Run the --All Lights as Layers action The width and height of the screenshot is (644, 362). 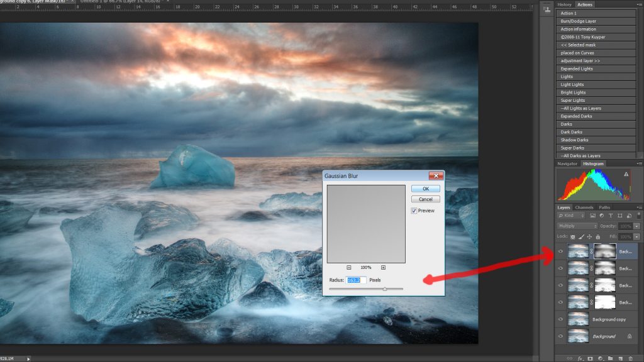(596, 108)
